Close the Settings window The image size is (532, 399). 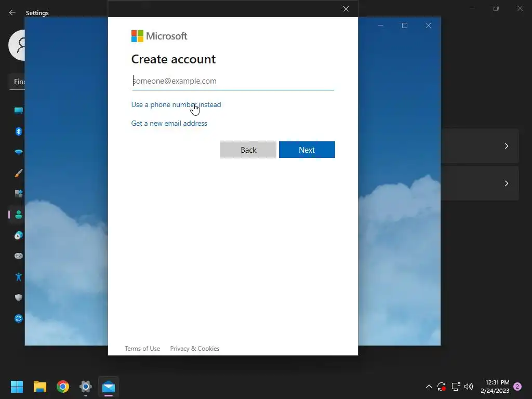(x=520, y=8)
